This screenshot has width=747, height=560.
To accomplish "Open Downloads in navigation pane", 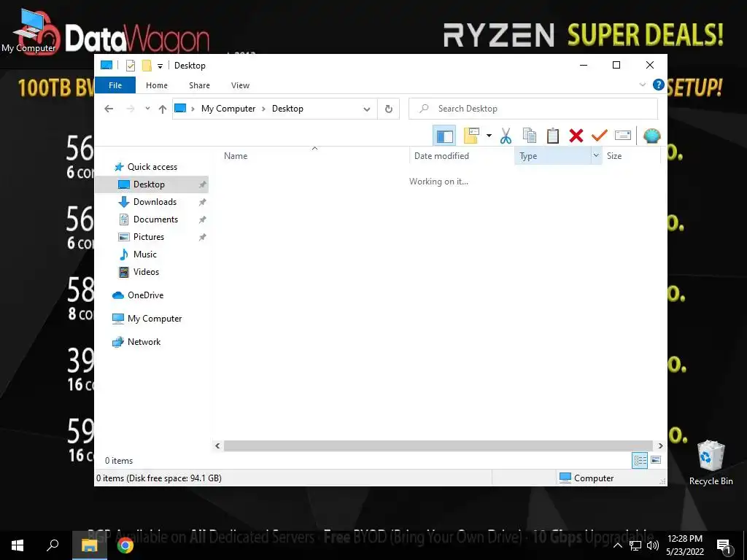I will coord(155,202).
